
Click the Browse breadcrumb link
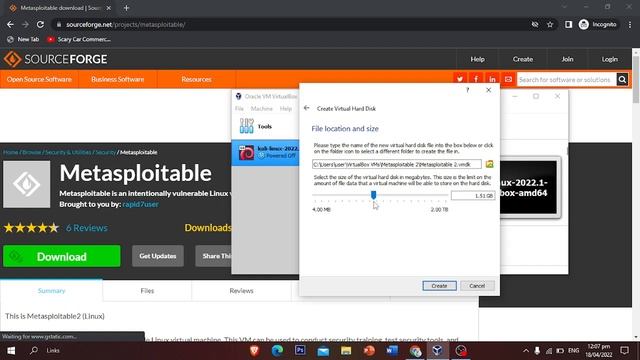31,152
